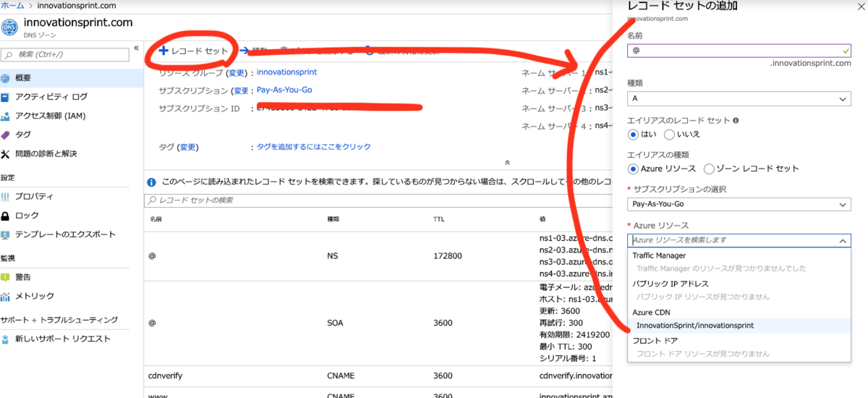Click the アクティビティ ログ icon
The height and width of the screenshot is (398, 868).
tap(6, 97)
